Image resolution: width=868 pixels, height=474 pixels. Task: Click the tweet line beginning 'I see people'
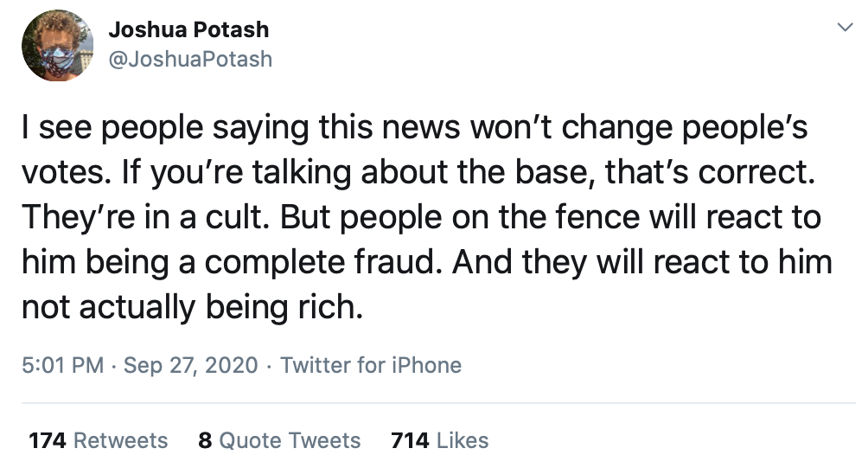415,128
